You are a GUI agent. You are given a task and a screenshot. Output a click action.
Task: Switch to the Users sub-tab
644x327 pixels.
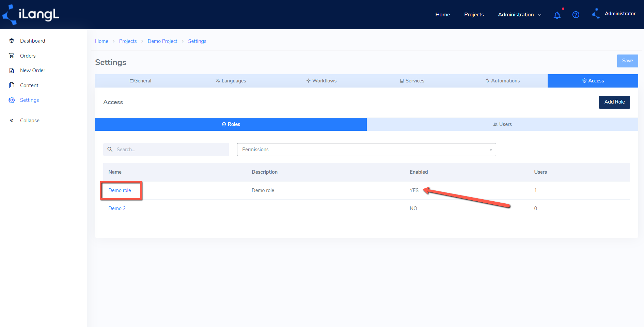pos(502,124)
